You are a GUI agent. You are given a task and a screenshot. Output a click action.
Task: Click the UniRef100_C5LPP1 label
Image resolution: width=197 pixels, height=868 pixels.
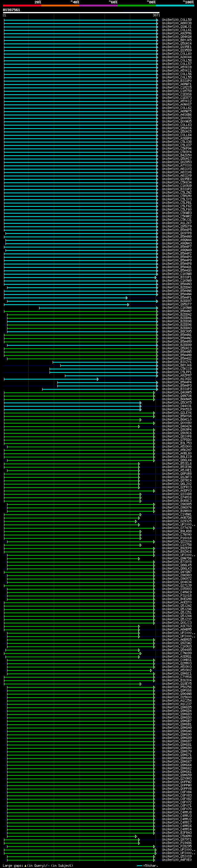tap(177, 372)
